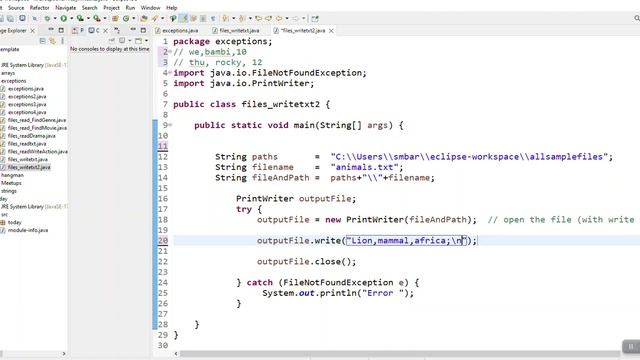640x360 pixels.
Task: Select the hangman package in explorer
Action: pos(12,175)
